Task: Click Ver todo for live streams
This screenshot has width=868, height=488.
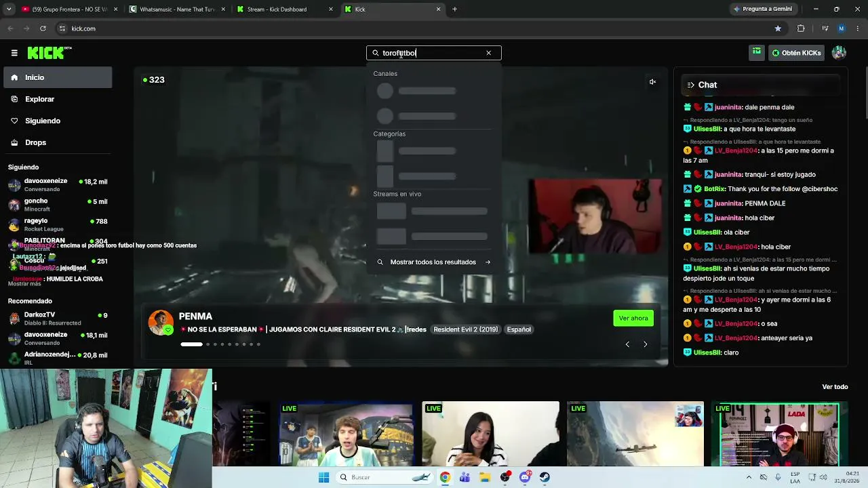Action: [x=835, y=387]
